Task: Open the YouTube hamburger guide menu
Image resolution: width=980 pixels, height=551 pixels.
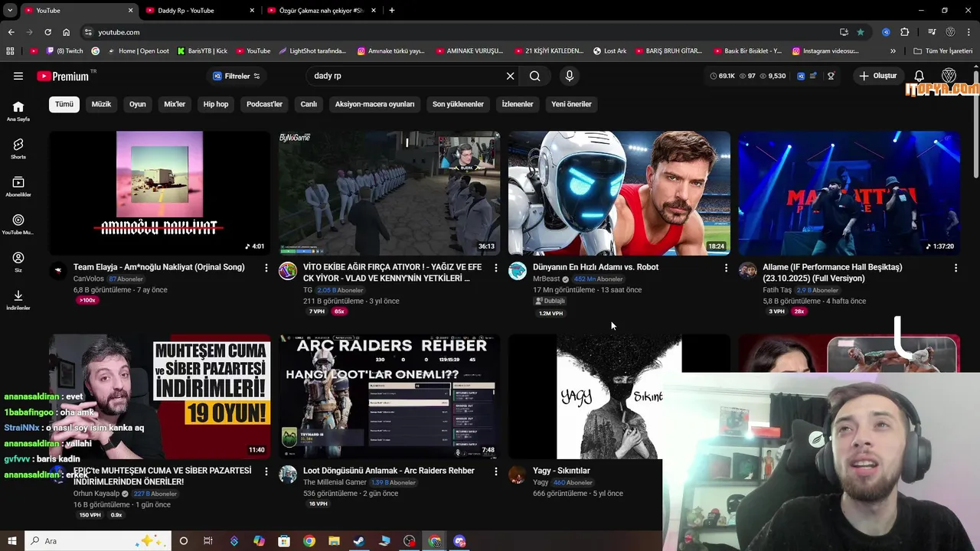Action: click(18, 76)
